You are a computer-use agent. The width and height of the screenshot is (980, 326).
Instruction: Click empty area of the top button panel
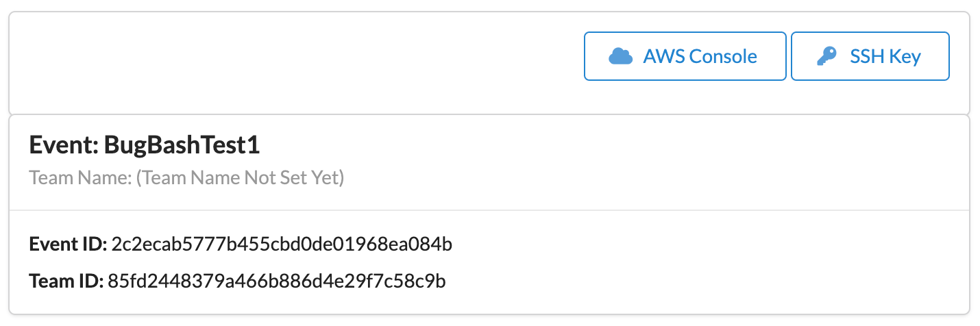pos(295,63)
